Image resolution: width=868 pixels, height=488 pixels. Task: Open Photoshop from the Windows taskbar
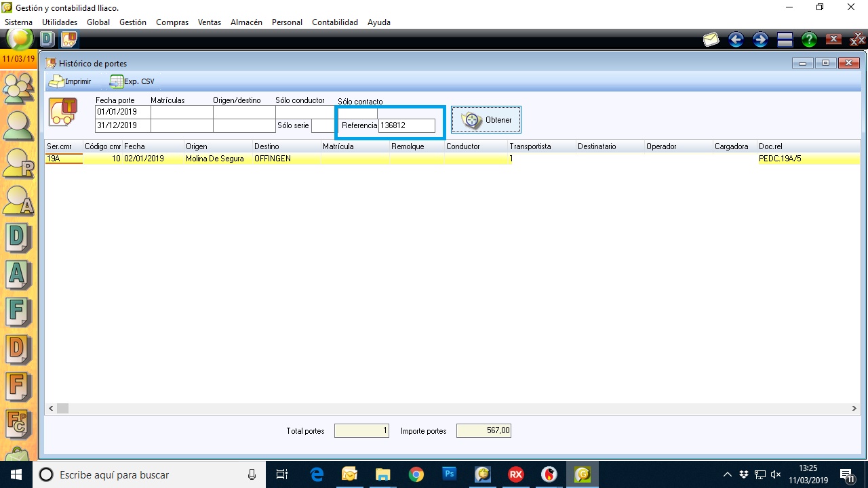pyautogui.click(x=449, y=474)
